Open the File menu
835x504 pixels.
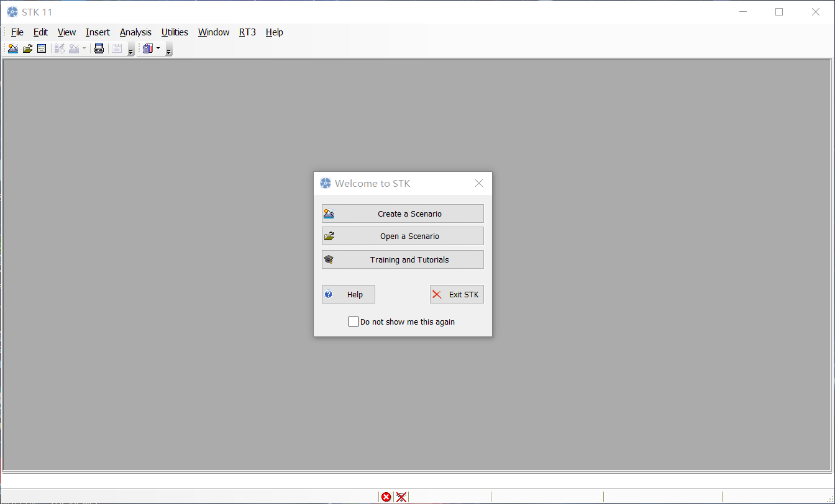pos(17,32)
